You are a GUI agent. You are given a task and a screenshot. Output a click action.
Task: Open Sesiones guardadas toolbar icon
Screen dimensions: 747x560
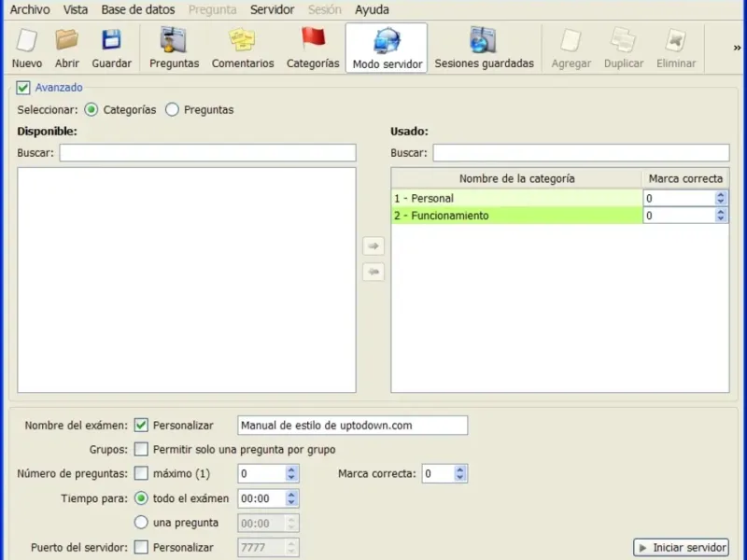484,48
